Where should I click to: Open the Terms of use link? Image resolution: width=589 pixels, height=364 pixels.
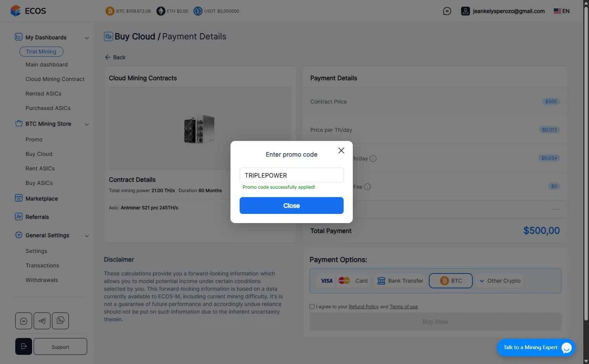pos(404,307)
